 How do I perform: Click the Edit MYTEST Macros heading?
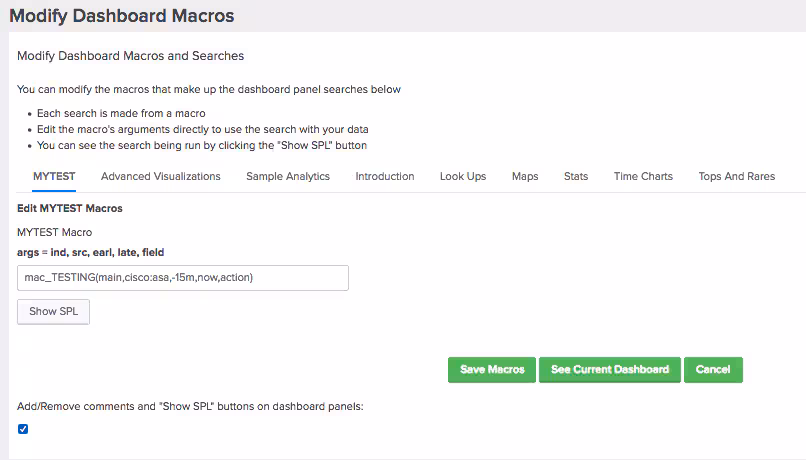(70, 209)
